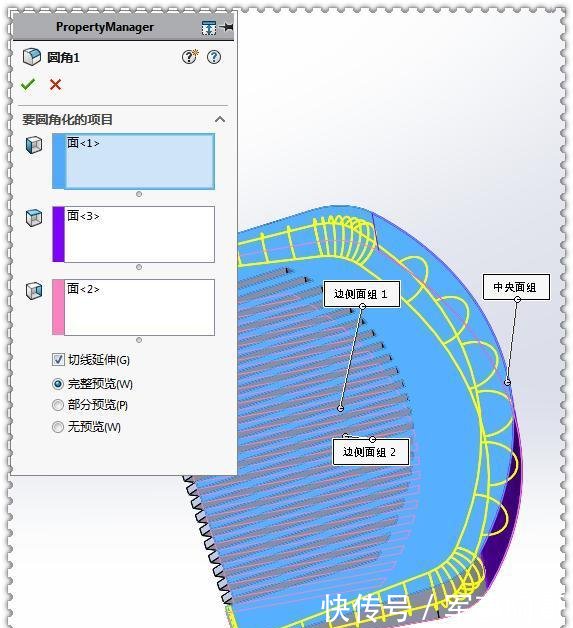Open the PropertyManager help question mark

point(214,57)
